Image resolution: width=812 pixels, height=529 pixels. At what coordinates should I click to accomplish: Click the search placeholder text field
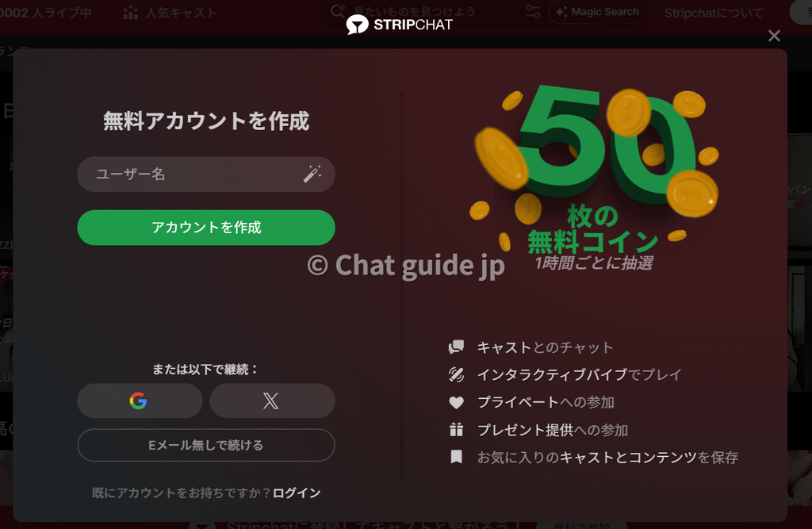pos(414,11)
